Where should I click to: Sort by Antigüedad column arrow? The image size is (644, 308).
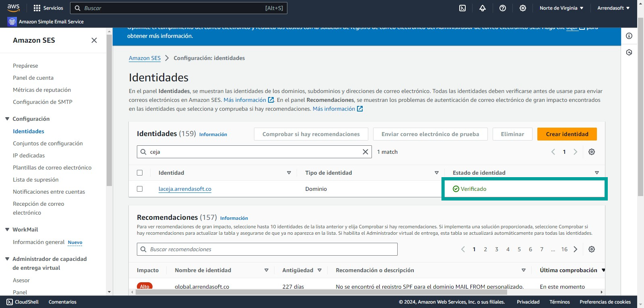pyautogui.click(x=320, y=270)
